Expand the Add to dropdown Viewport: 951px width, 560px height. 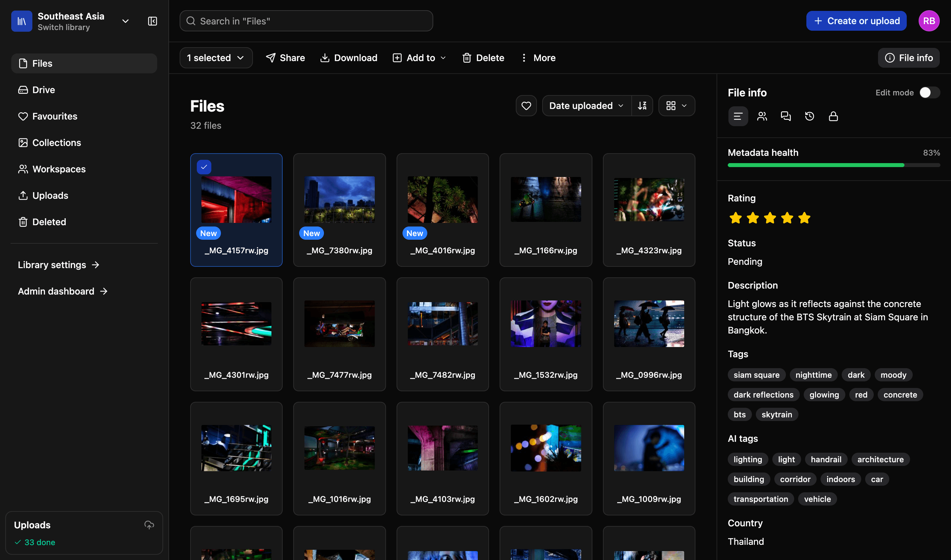pos(420,58)
